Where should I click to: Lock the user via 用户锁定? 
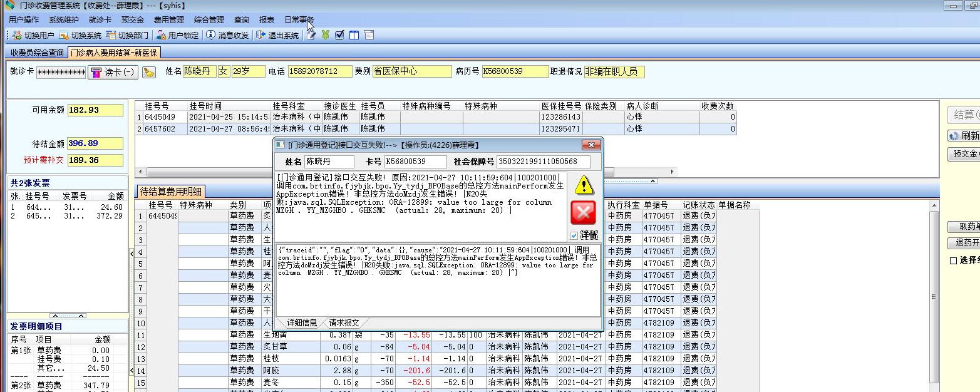(x=178, y=35)
